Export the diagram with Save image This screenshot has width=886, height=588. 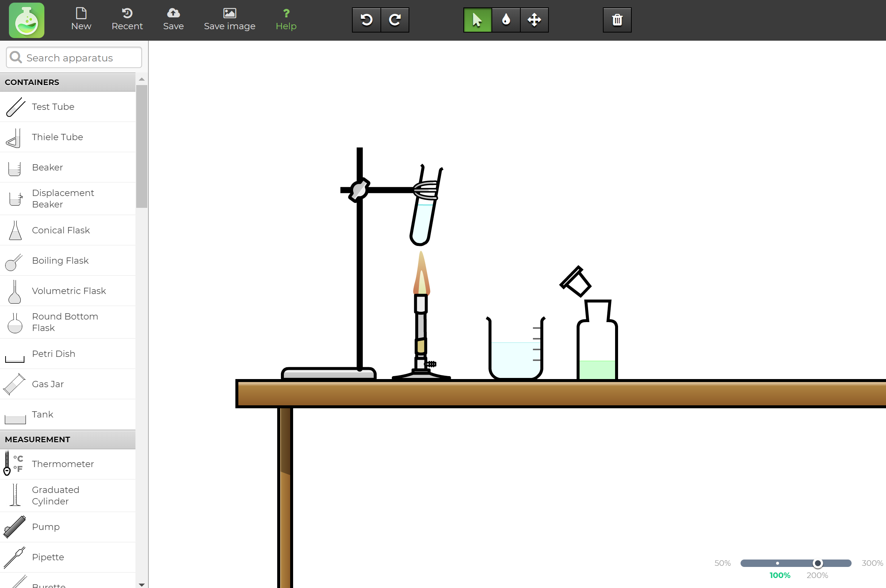point(229,19)
